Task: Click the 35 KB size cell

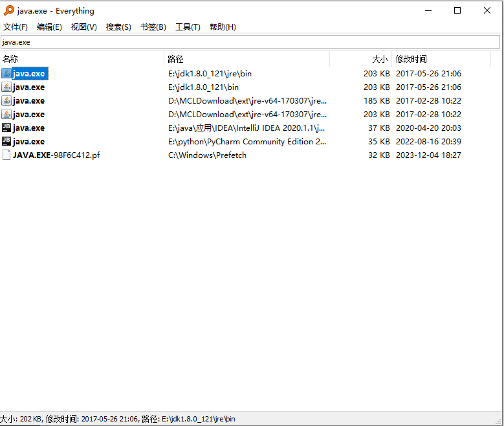Action: 379,142
